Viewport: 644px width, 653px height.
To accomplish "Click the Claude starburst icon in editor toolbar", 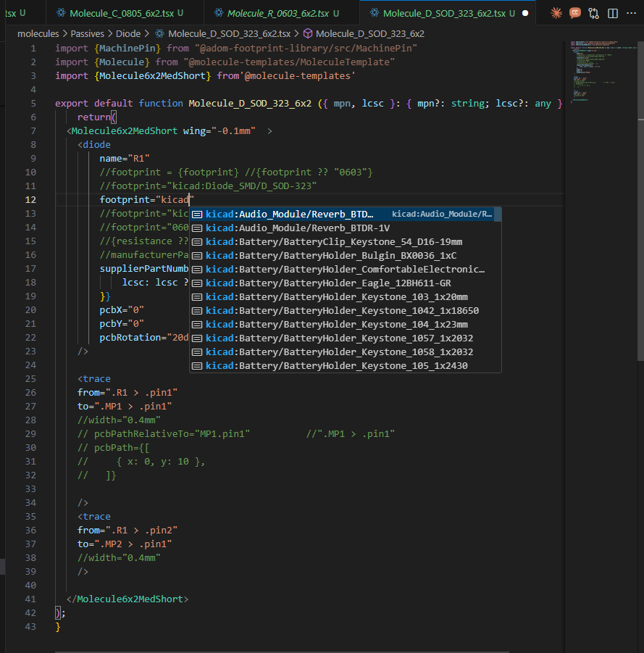I will point(556,13).
